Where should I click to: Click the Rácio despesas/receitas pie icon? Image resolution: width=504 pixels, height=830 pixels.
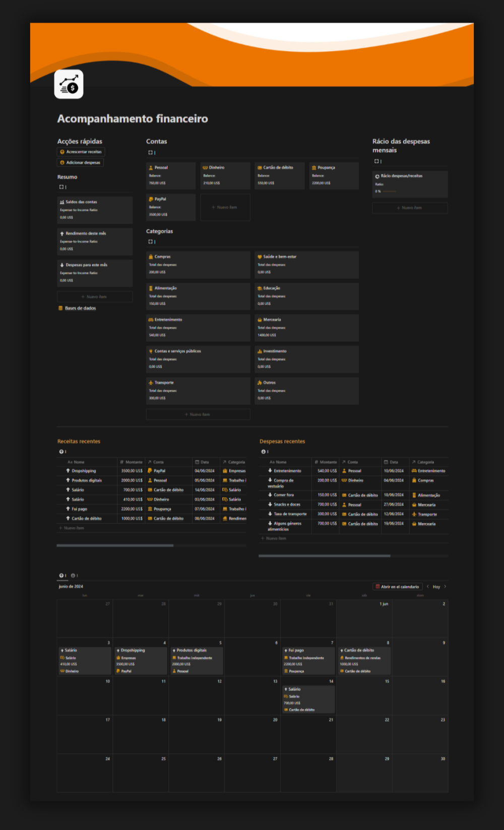click(377, 176)
